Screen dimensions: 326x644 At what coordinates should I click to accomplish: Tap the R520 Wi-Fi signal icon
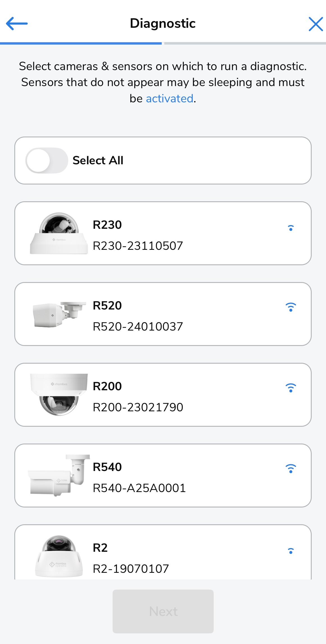(x=291, y=307)
